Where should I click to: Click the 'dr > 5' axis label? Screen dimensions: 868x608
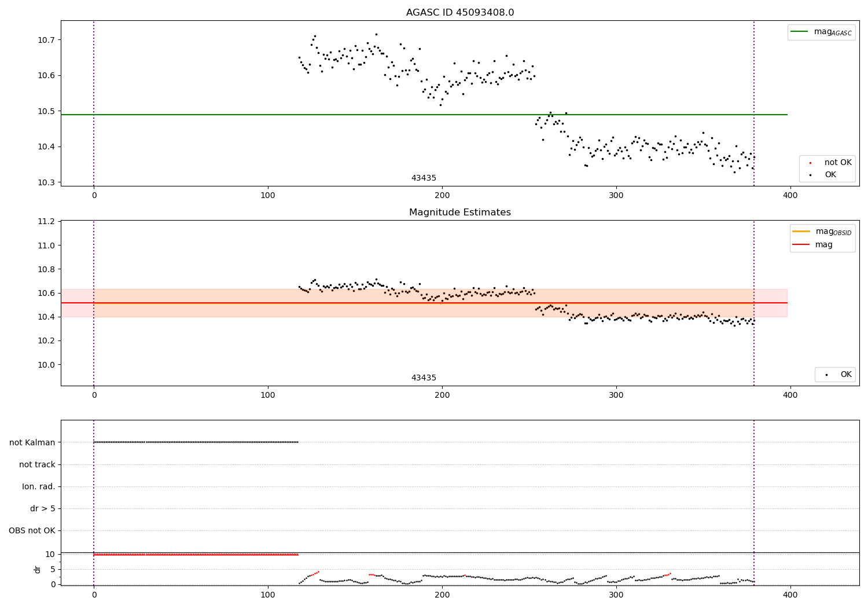point(43,508)
